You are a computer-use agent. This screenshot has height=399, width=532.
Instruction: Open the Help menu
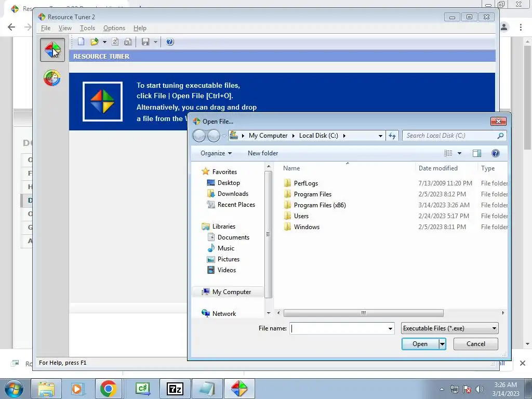(x=140, y=28)
